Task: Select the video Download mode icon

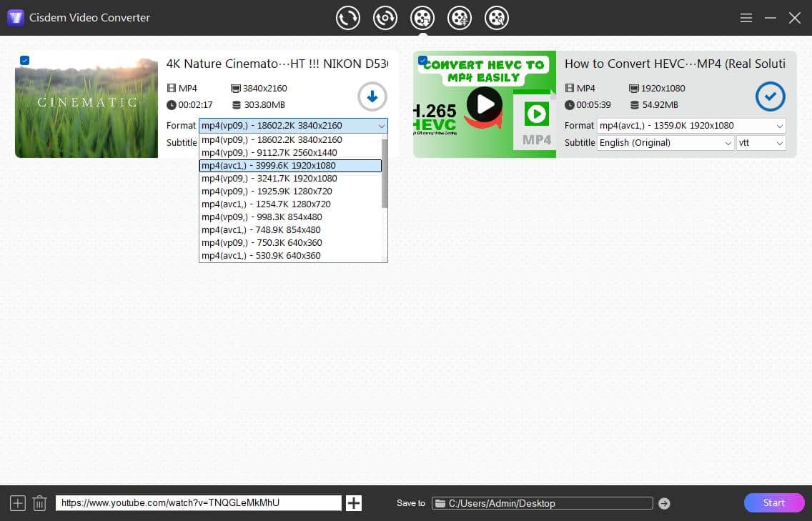Action: coord(422,18)
